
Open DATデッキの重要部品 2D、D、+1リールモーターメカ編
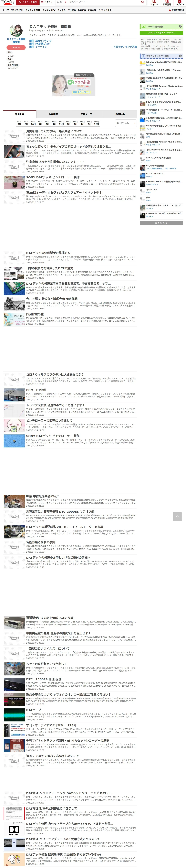click(65, 527)
